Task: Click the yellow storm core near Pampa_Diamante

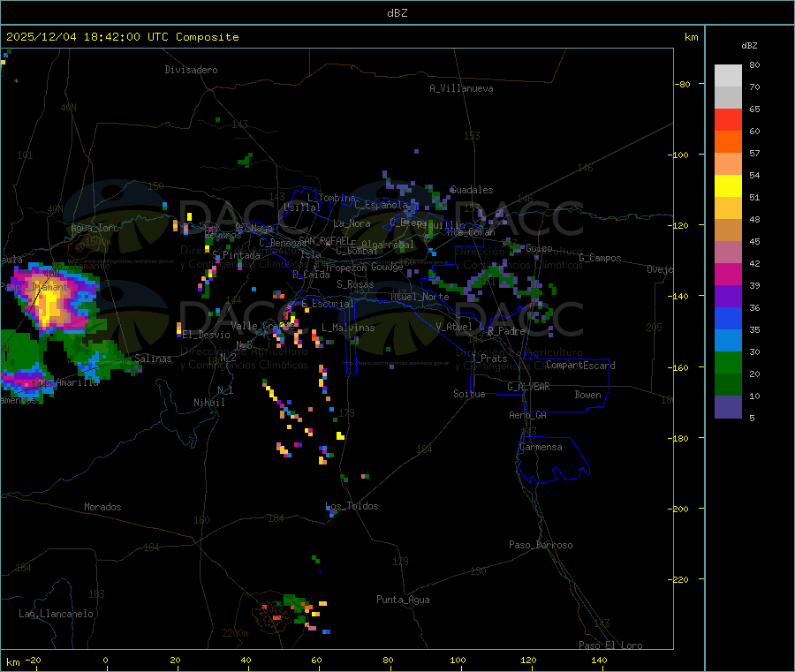Action: pyautogui.click(x=49, y=303)
